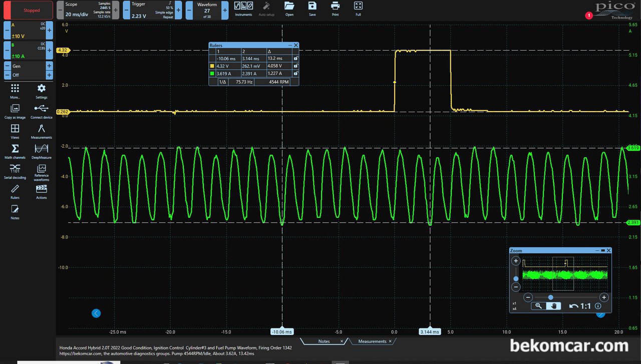Image resolution: width=641 pixels, height=364 pixels.
Task: Close the Rulers panel
Action: tap(296, 45)
